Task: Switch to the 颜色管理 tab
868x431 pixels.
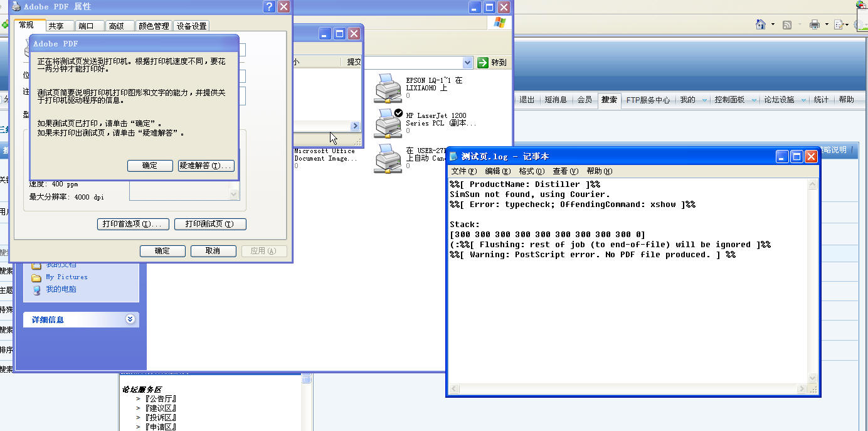Action: pyautogui.click(x=154, y=26)
